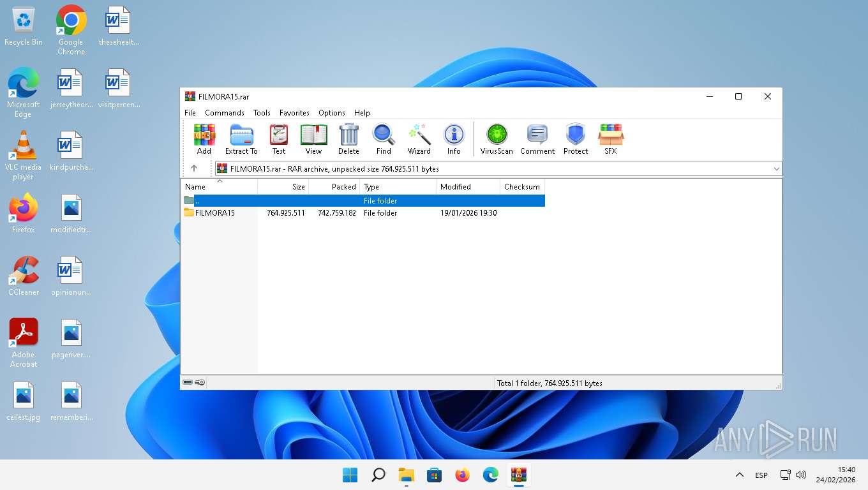The width and height of the screenshot is (868, 490).
Task: Open the Find magnifier icon
Action: [384, 139]
